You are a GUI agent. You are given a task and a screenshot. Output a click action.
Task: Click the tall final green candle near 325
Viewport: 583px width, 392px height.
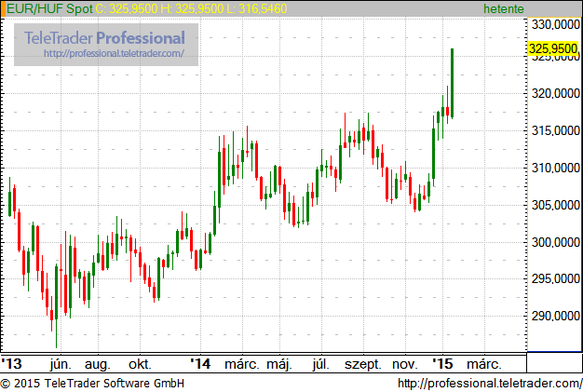pyautogui.click(x=452, y=83)
